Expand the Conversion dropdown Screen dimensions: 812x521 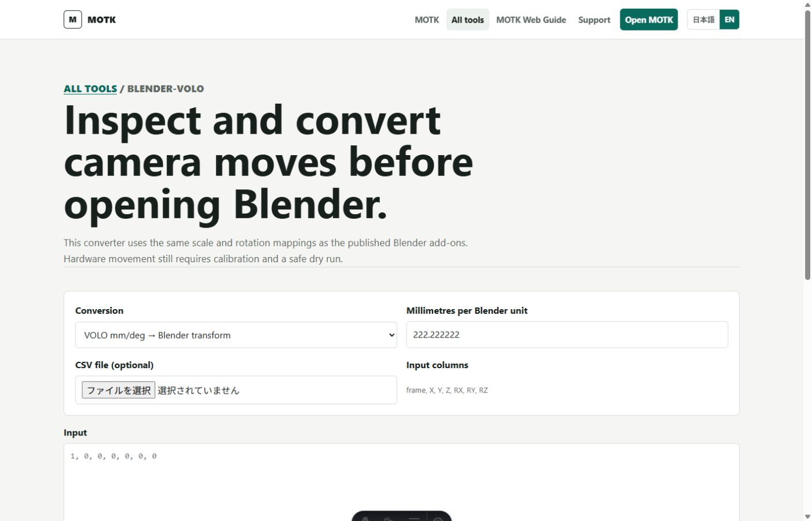[x=236, y=335]
